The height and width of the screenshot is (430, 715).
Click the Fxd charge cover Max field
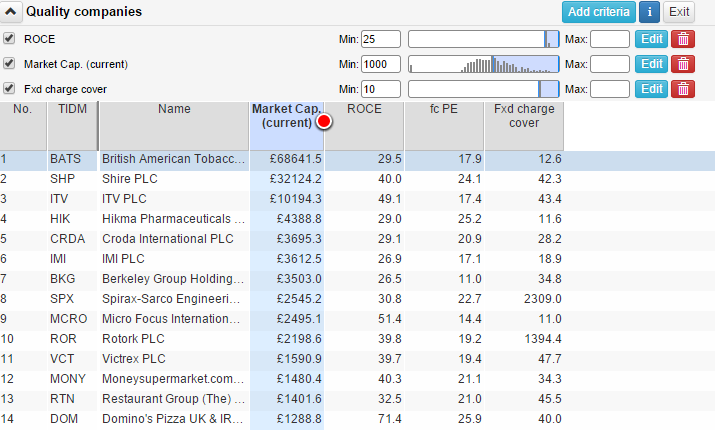click(x=610, y=89)
